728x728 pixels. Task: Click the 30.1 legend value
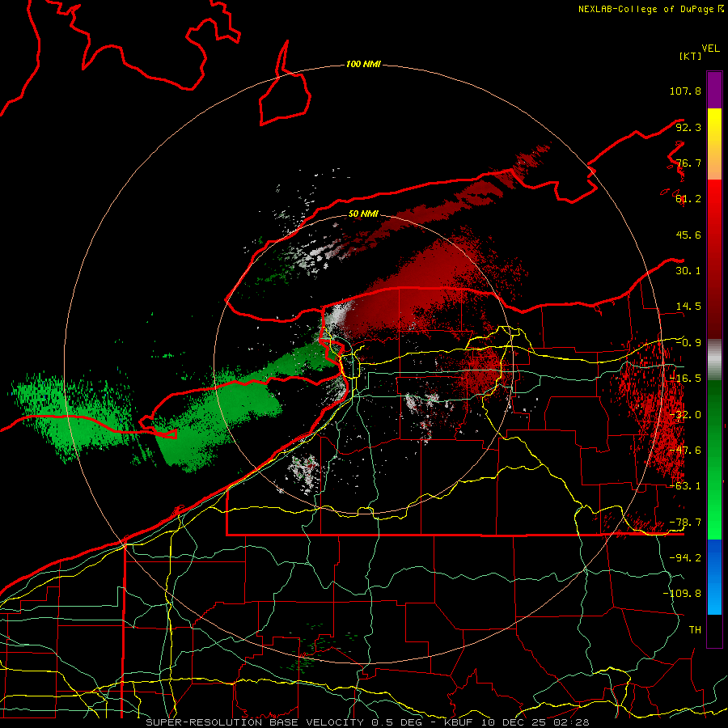coord(688,271)
